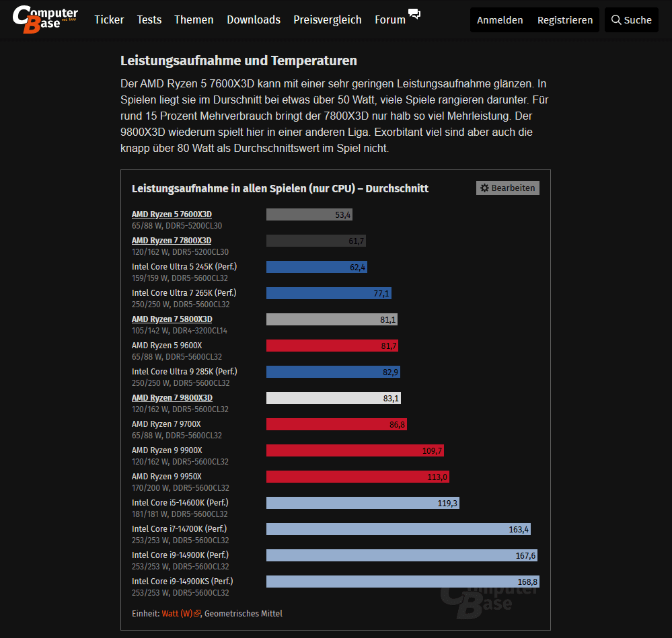Select the AMD Ryzen 7 9700X label
The width and height of the screenshot is (672, 638).
click(x=166, y=424)
